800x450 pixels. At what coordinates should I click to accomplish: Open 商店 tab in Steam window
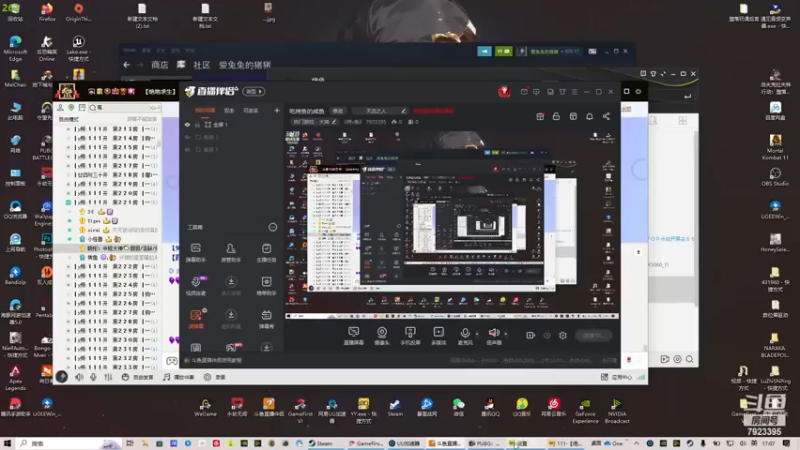coord(160,65)
